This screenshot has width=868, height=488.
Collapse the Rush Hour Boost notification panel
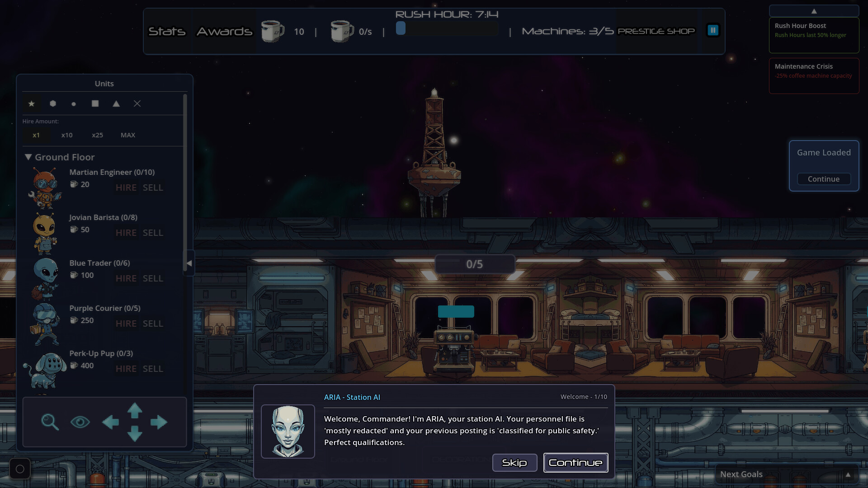(814, 10)
